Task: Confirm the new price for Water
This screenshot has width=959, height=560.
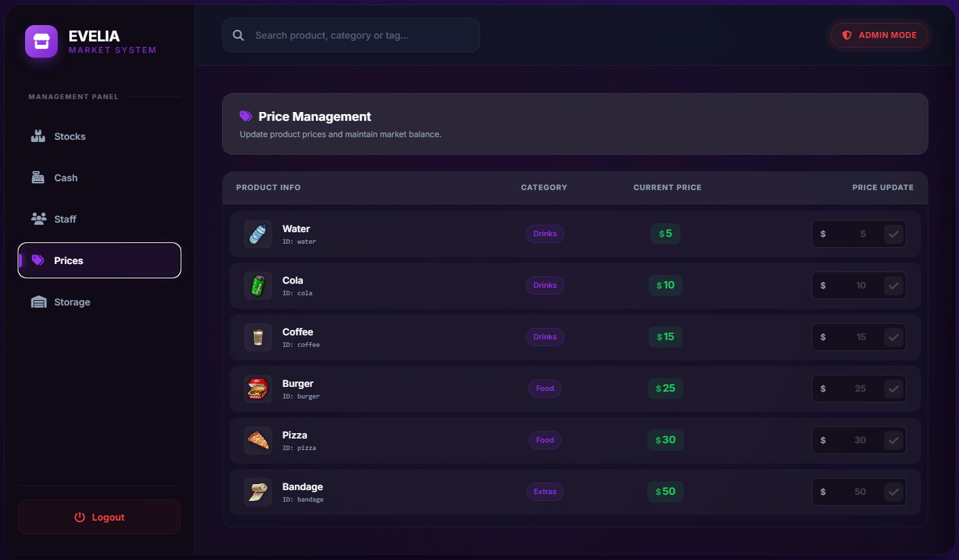Action: tap(894, 234)
